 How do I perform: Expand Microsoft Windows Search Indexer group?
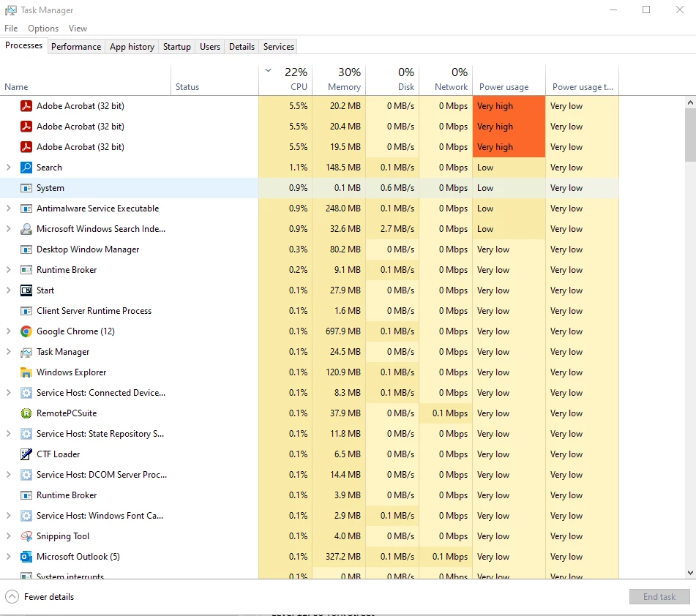[9, 228]
